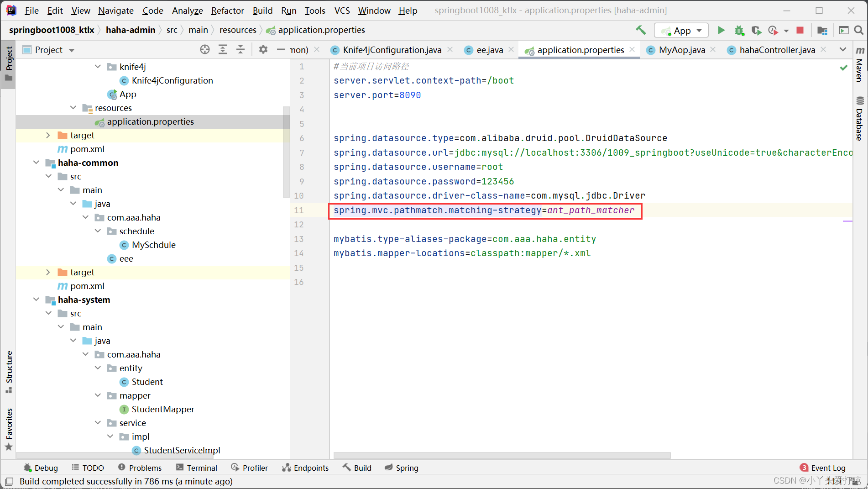
Task: Open the Event Log
Action: click(823, 468)
